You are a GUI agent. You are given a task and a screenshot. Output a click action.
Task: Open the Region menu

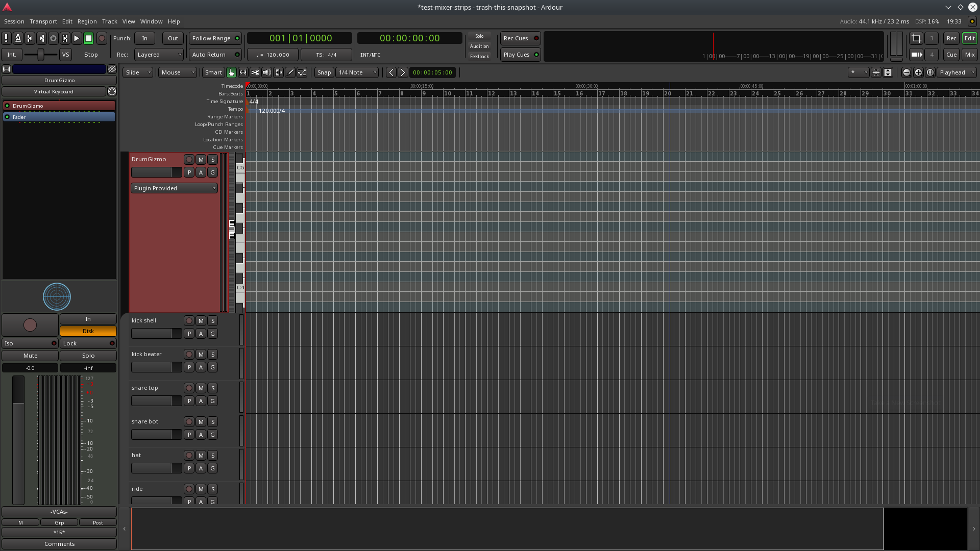[x=87, y=21]
